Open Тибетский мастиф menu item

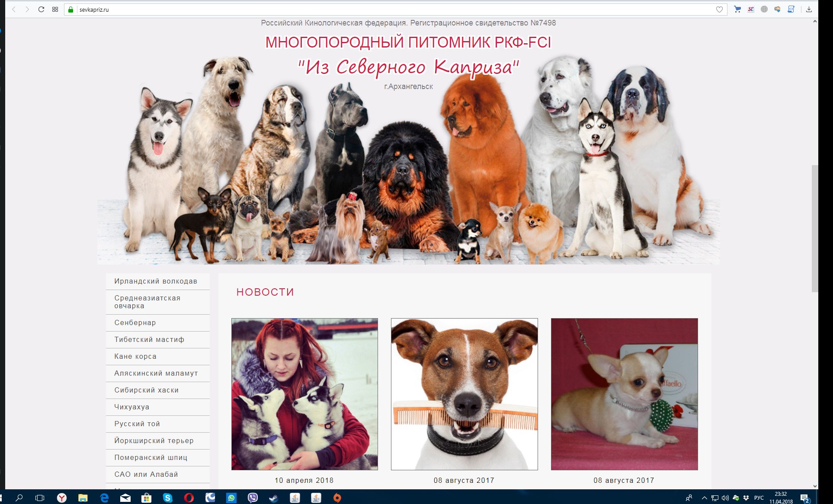(149, 340)
